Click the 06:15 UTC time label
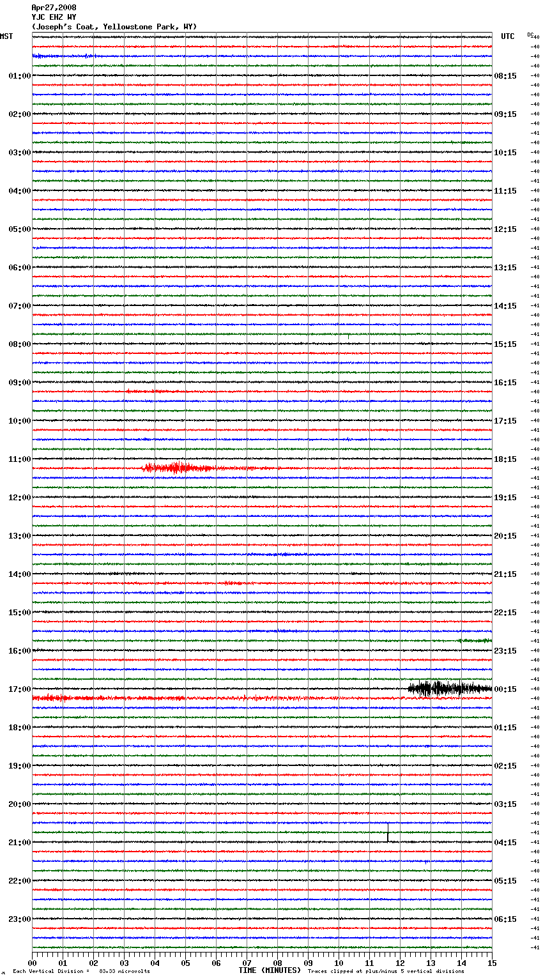 505,919
